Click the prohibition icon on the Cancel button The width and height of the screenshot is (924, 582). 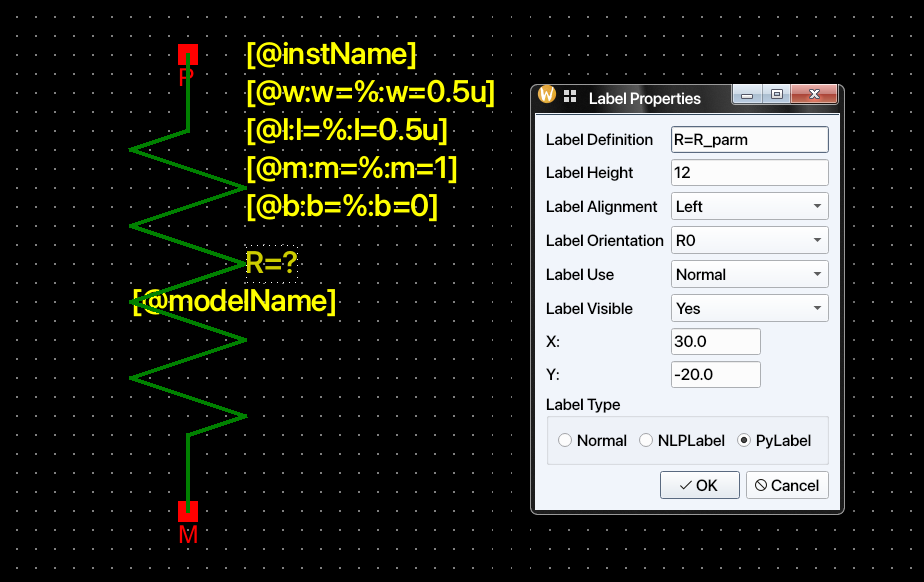pyautogui.click(x=764, y=485)
